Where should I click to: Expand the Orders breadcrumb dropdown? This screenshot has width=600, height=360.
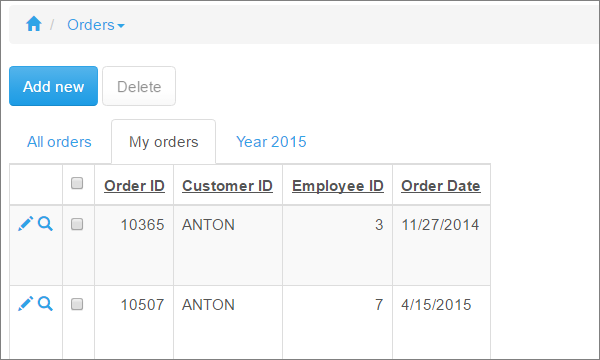(x=96, y=25)
